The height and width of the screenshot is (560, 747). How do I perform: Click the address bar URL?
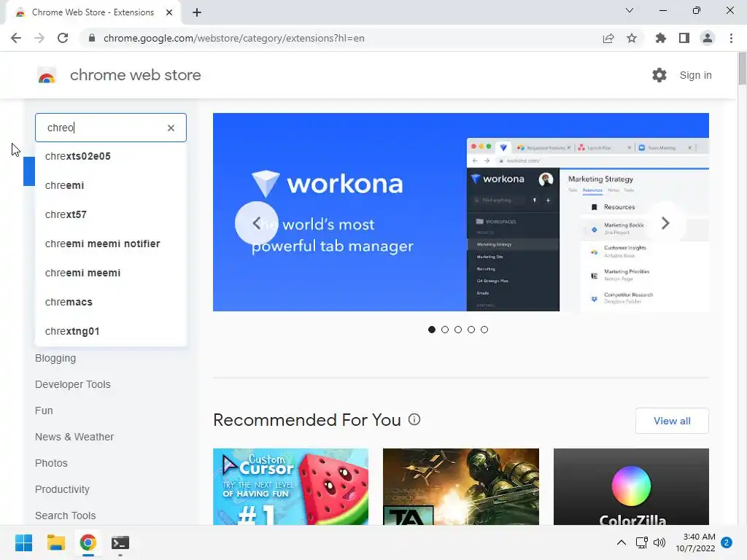234,38
